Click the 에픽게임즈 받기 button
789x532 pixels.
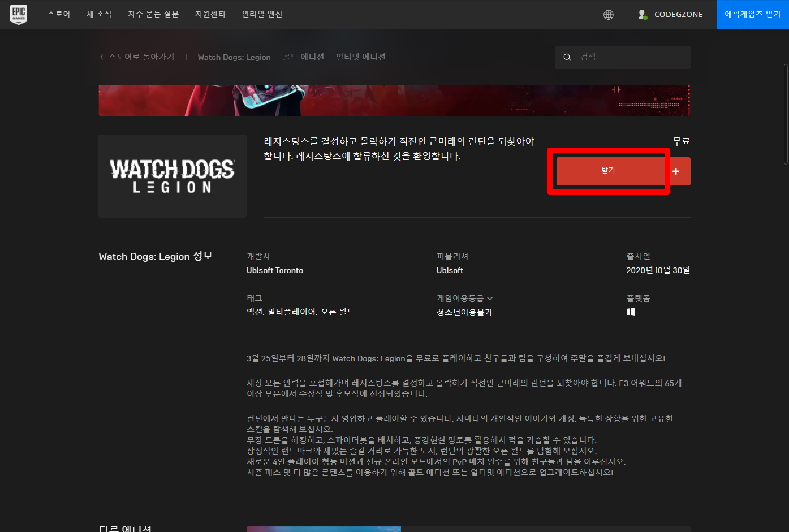(753, 15)
